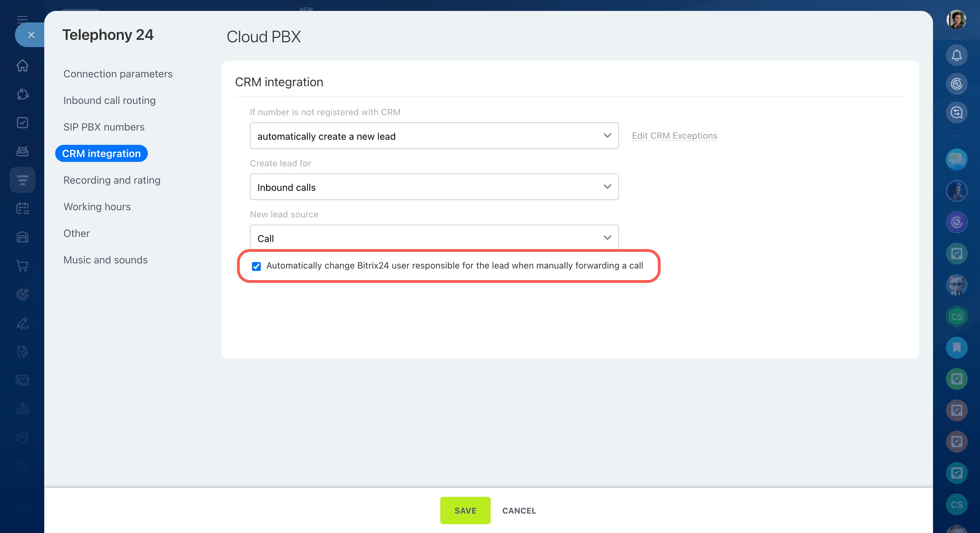This screenshot has width=980, height=533.
Task: Click the calendar icon in left sidebar
Action: click(22, 208)
